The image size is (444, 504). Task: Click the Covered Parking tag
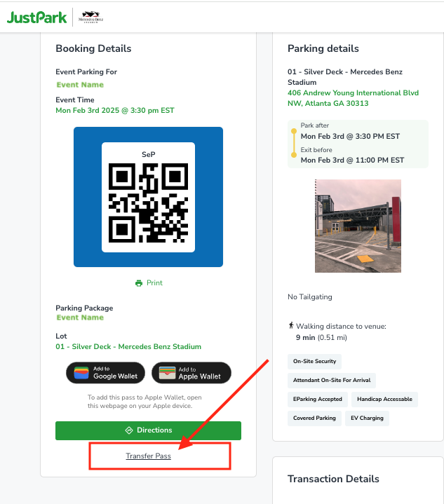click(x=314, y=418)
